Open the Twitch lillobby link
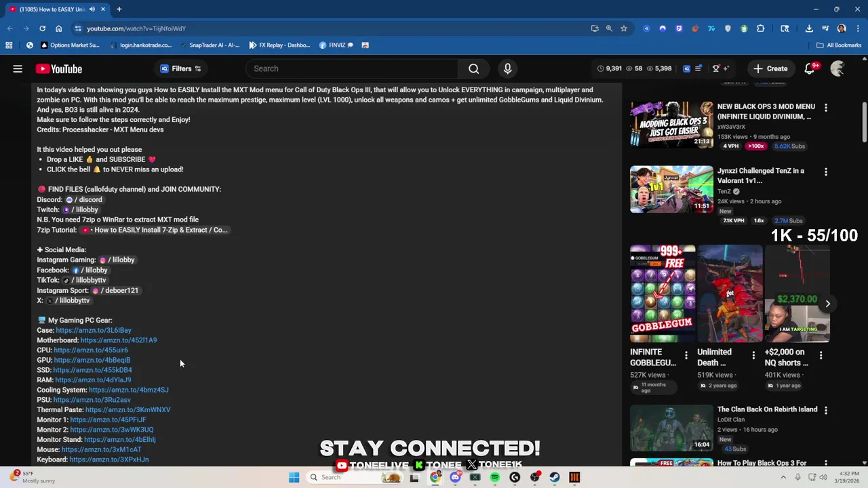Image resolution: width=868 pixels, height=488 pixels. (x=81, y=210)
